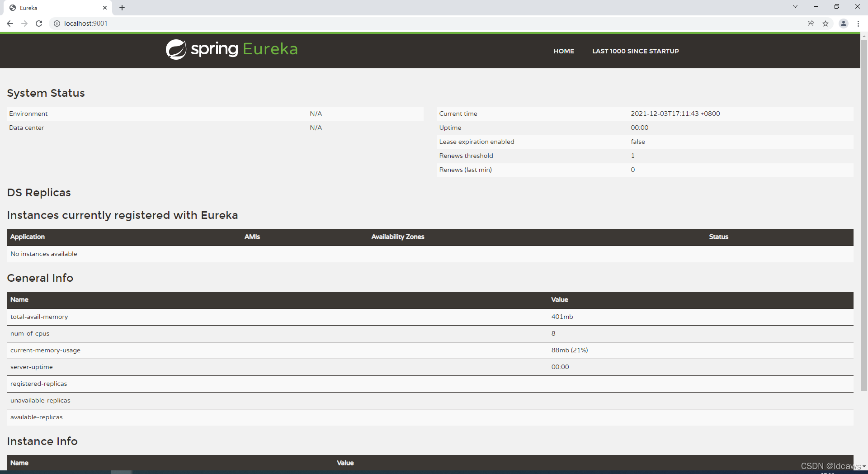Click the 401mb memory value
Image resolution: width=868 pixels, height=474 pixels.
point(562,317)
